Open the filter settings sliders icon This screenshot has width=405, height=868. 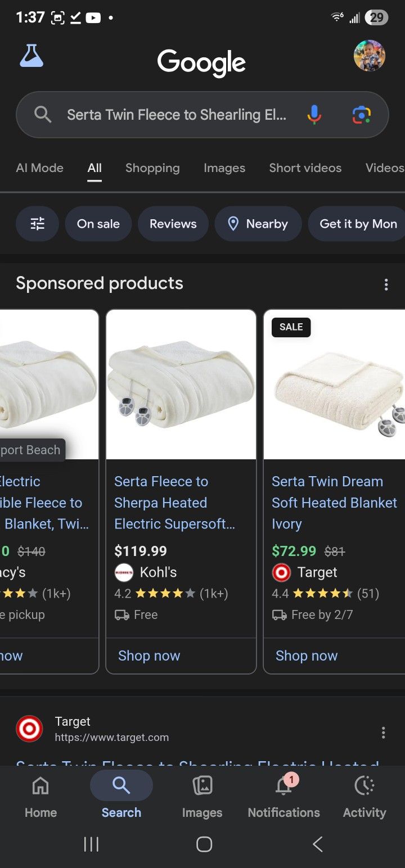37,224
